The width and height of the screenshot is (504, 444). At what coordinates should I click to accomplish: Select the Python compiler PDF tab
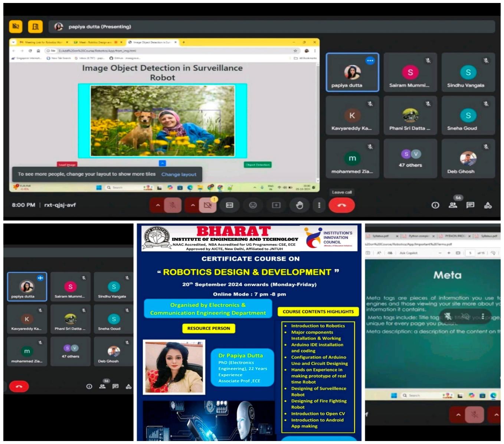[419, 236]
